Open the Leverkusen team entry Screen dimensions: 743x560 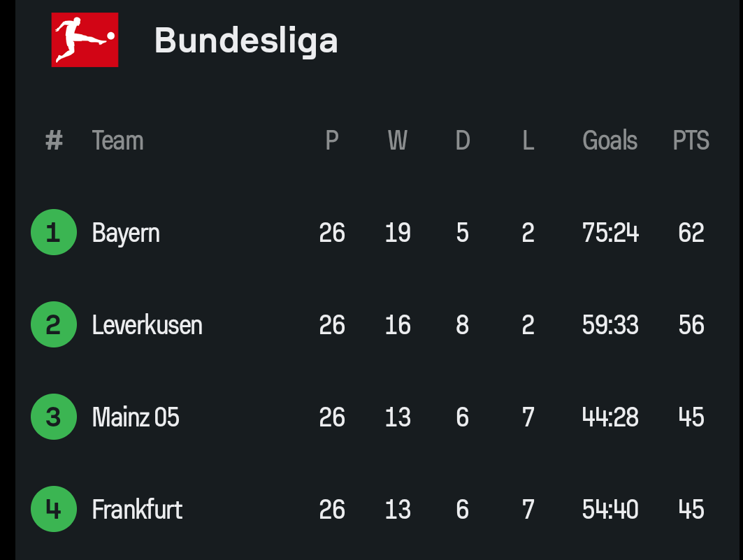(147, 325)
